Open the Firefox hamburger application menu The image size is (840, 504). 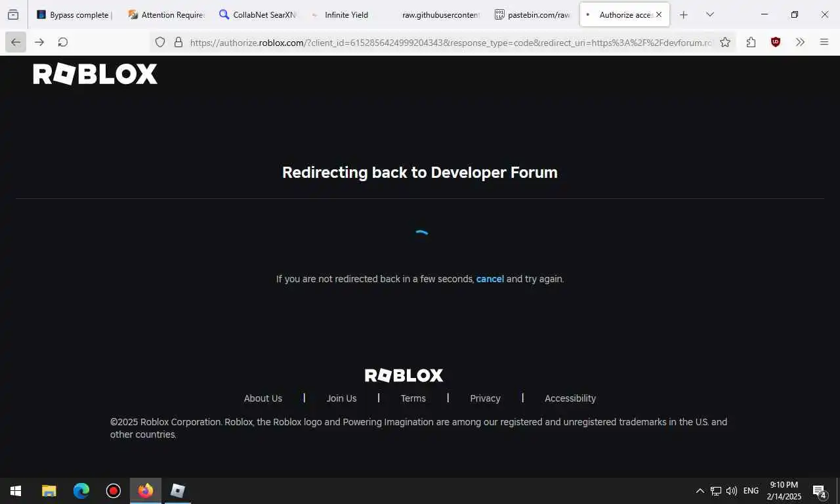[x=824, y=42]
